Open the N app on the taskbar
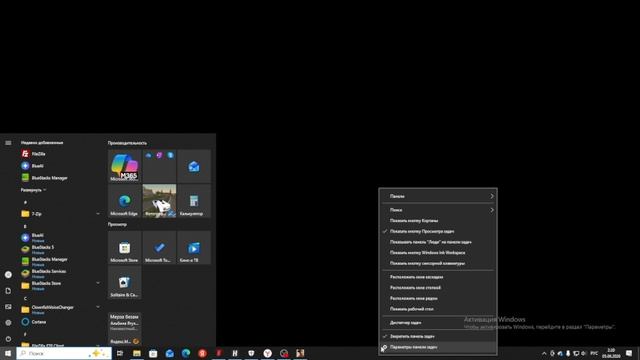Screen dimensions: 640x360 235,353
